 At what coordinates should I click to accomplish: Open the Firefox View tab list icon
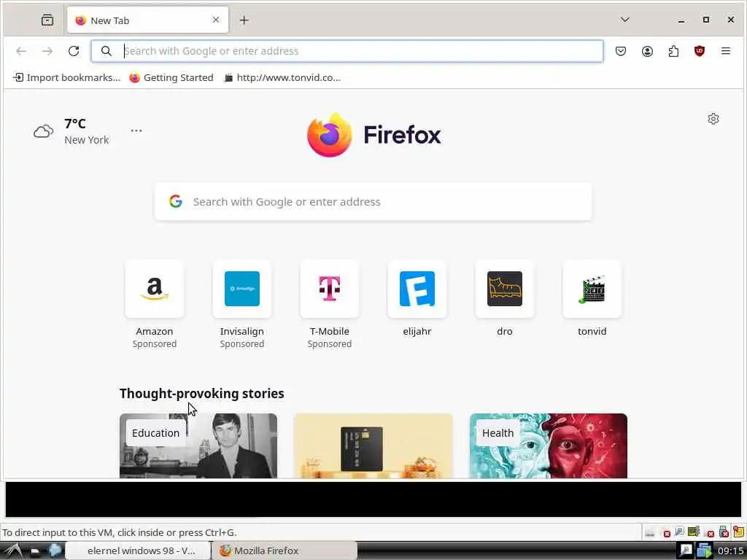click(47, 20)
